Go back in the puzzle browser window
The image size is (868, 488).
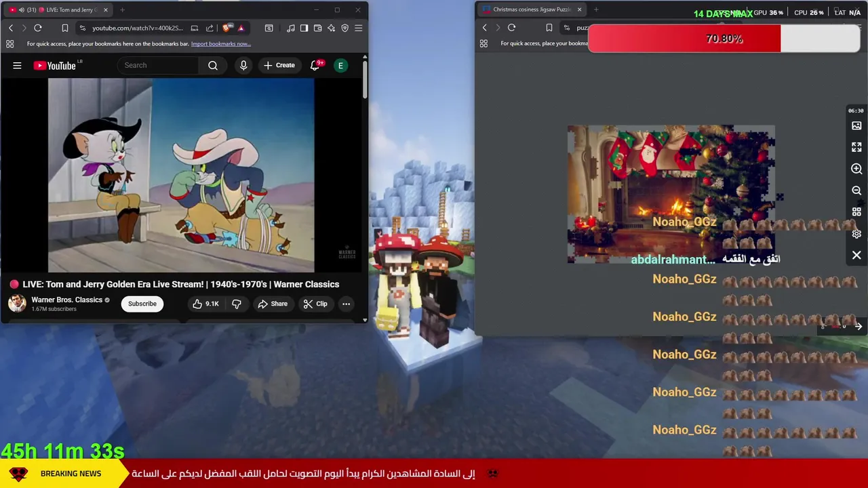(x=484, y=28)
